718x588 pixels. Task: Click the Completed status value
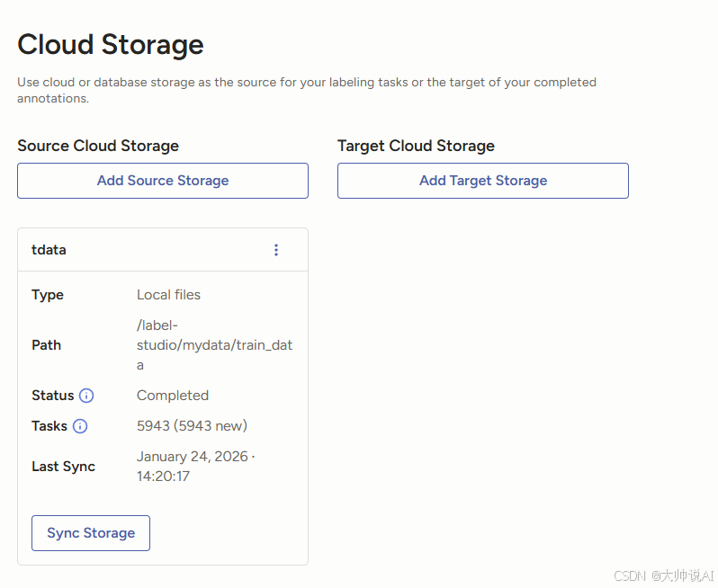click(x=173, y=396)
